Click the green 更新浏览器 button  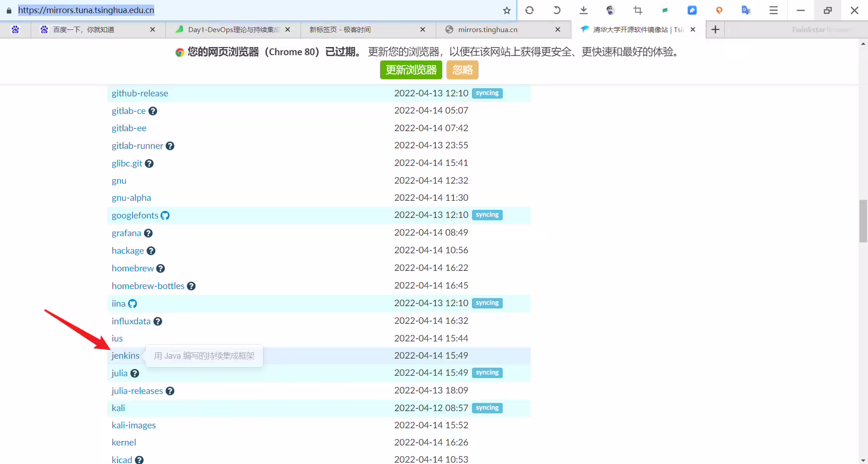click(411, 70)
